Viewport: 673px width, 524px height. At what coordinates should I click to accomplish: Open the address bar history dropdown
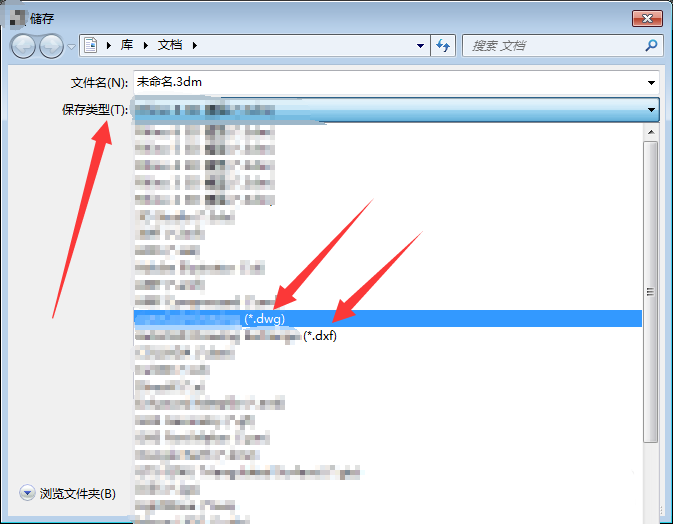coord(420,45)
